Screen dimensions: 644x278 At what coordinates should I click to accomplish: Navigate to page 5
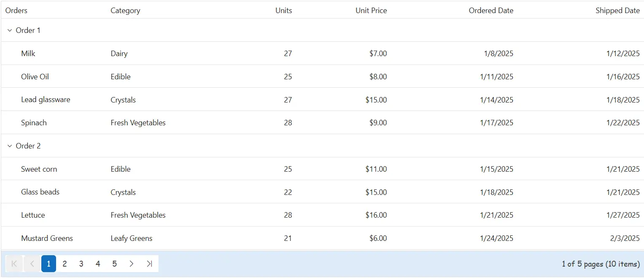(114, 264)
